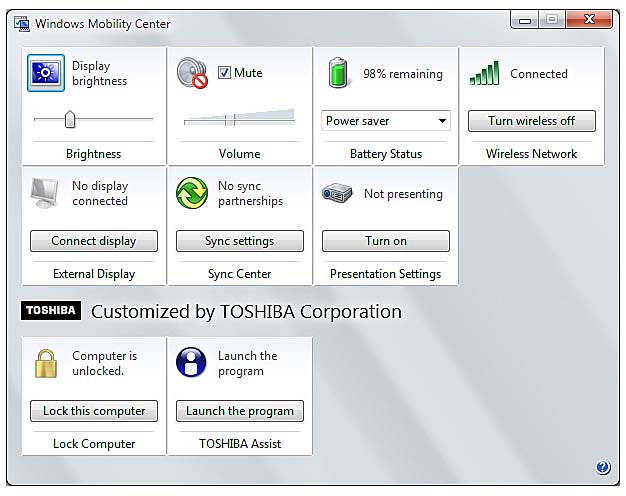This screenshot has height=496, width=626.
Task: Click the blue TOSHIBA Assist icon
Action: 191,362
